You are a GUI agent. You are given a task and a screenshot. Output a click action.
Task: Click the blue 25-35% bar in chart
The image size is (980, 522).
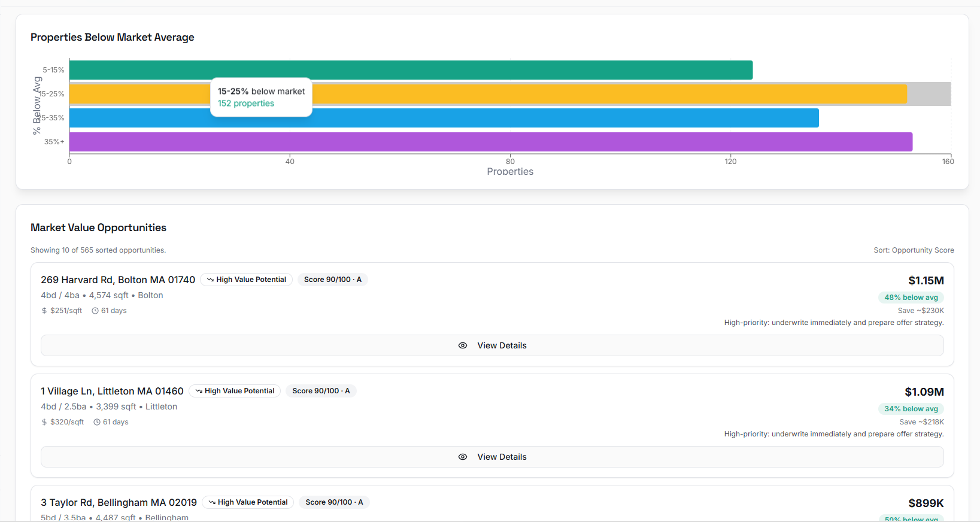444,118
